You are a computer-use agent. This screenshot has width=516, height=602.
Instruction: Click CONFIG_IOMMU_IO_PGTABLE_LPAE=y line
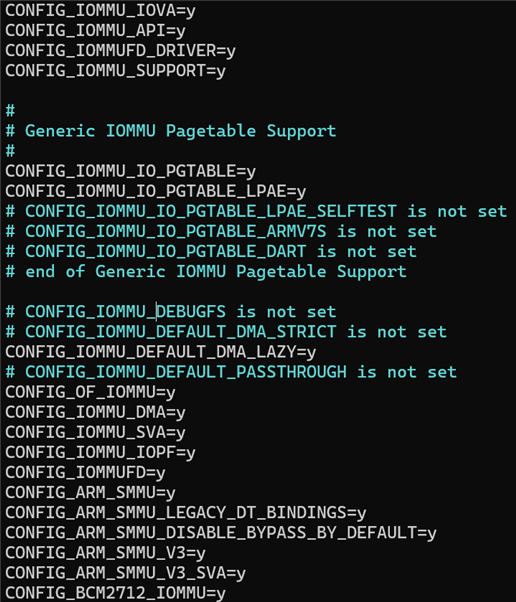(x=155, y=191)
